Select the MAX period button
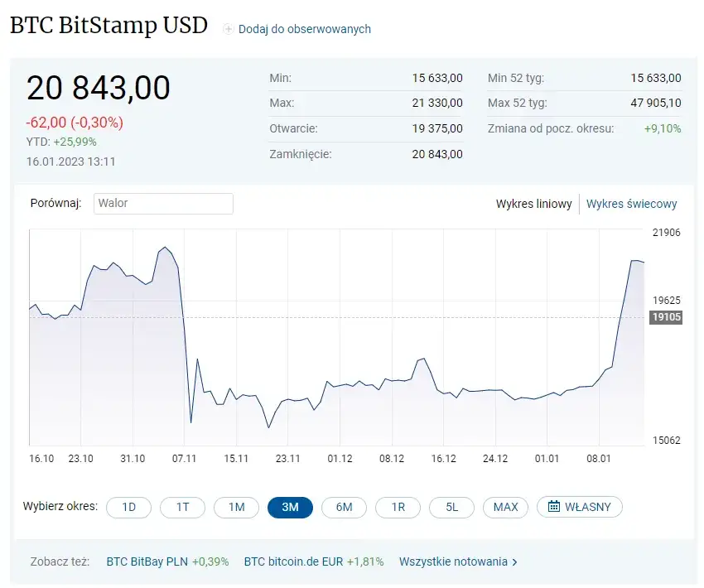Screen dimensions: 704x588 (x=505, y=507)
